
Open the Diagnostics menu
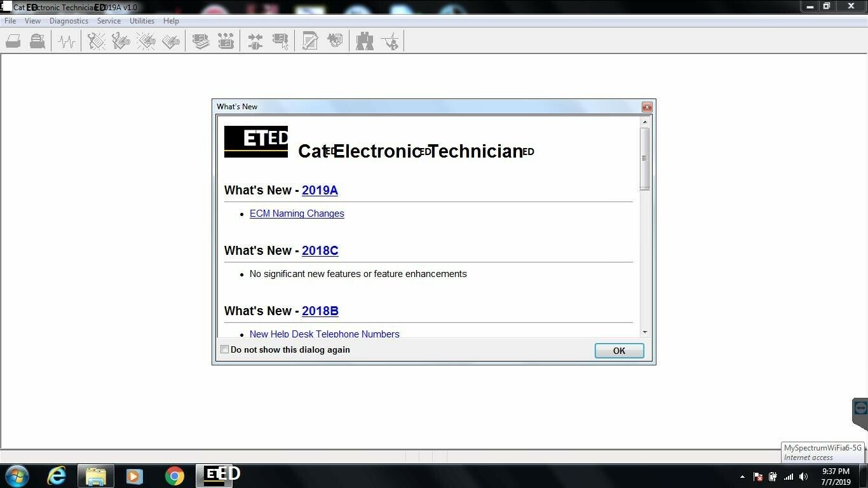click(69, 21)
